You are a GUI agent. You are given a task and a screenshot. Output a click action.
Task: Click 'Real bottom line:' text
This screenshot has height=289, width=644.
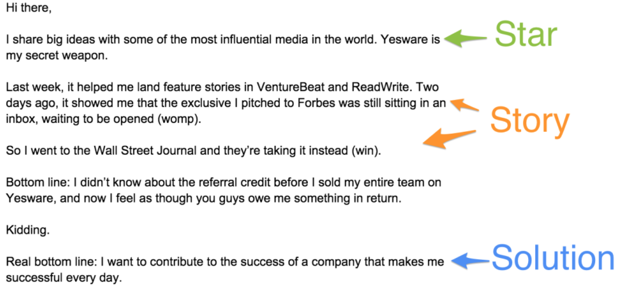pos(52,262)
